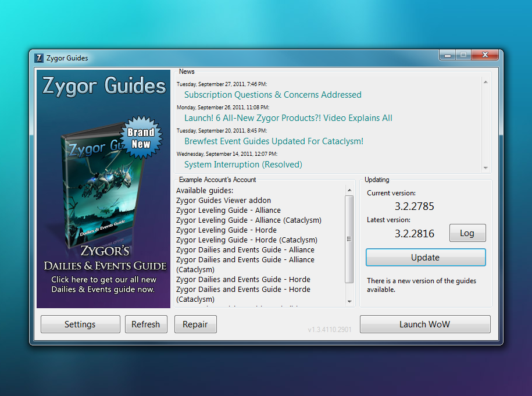Screen dimensions: 532x396
Task: Click launcher version text v1.3.4110.2901
Action: (330, 330)
